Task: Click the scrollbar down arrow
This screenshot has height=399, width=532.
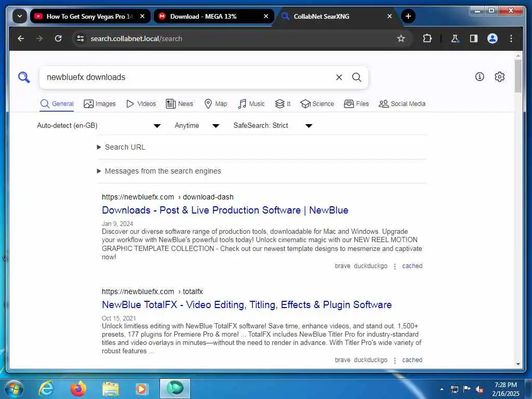Action: (x=518, y=364)
